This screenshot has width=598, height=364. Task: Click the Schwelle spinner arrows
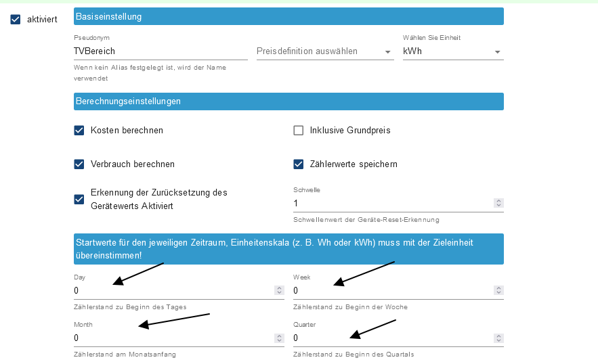[x=498, y=203]
